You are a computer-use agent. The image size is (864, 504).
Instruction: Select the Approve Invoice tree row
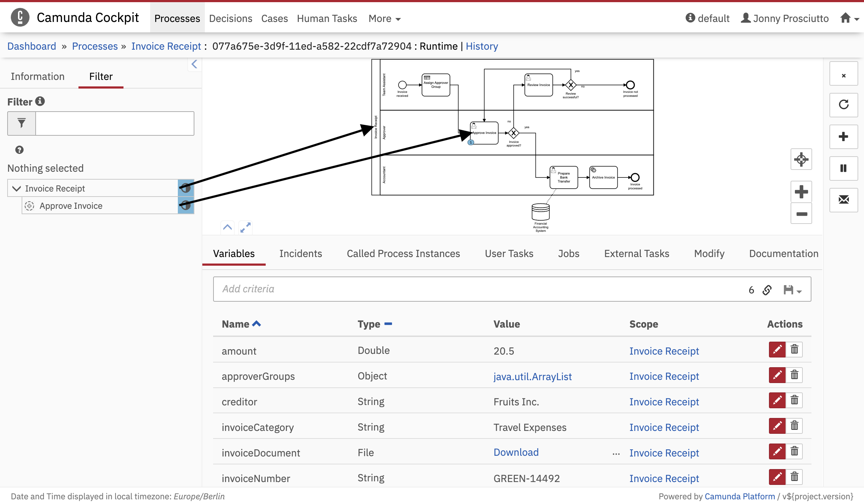[108, 206]
